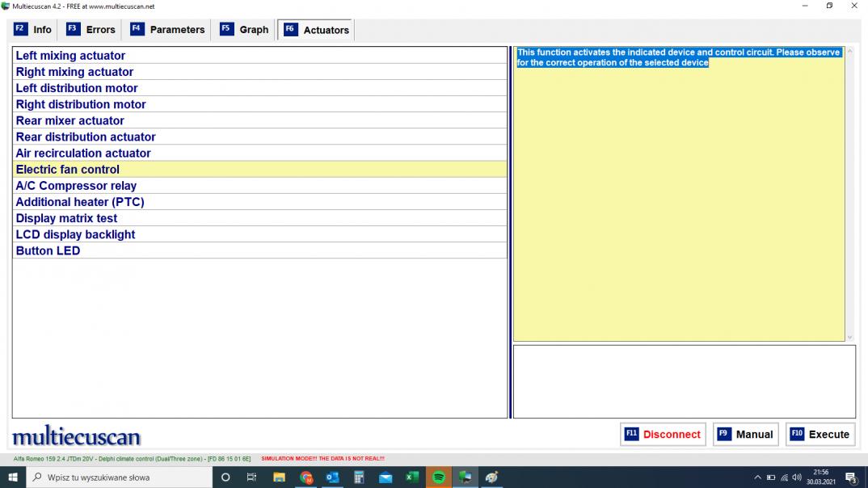Image resolution: width=868 pixels, height=488 pixels.
Task: Choose Rear distribution actuator
Action: [x=259, y=137]
